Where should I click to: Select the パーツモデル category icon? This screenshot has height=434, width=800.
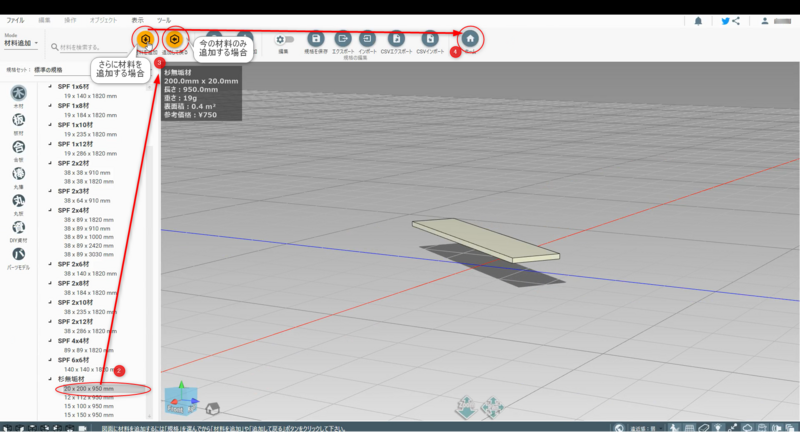18,254
